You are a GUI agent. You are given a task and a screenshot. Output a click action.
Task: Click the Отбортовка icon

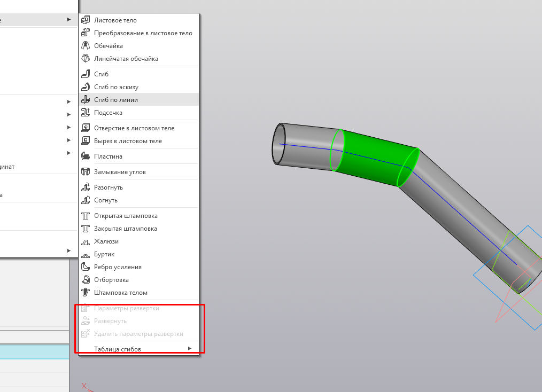tap(86, 279)
